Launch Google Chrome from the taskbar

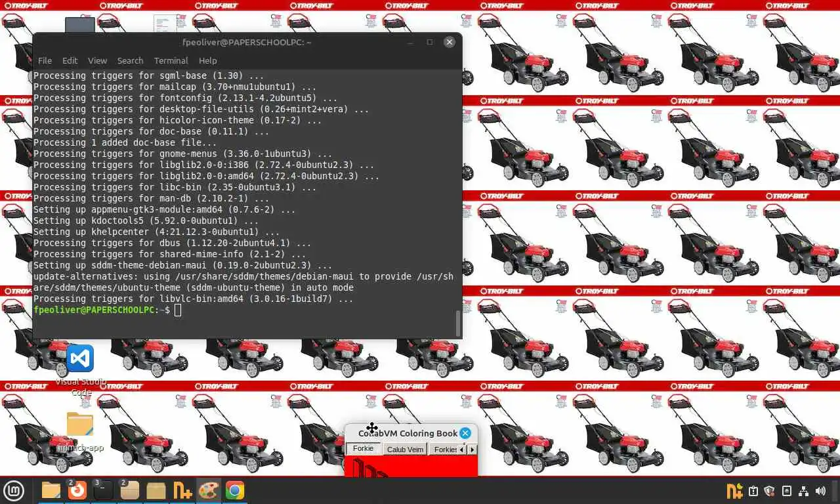[x=235, y=490]
